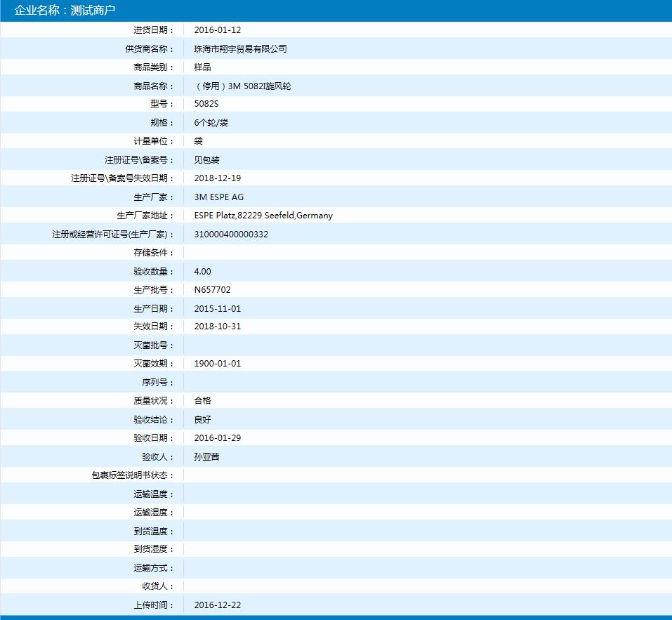This screenshot has width=672, height=620.
Task: Click the 生产批号 label
Action: (153, 290)
